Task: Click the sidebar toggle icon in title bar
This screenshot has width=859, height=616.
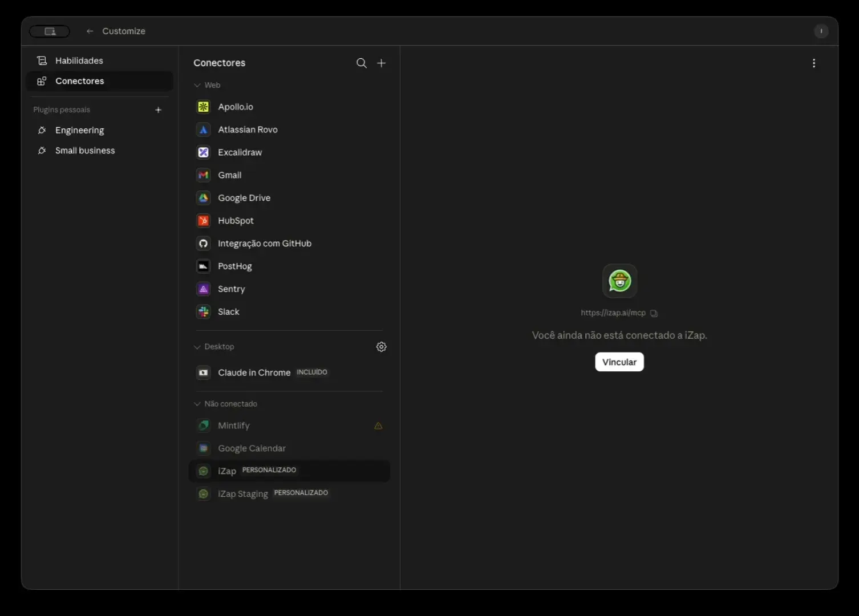Action: [x=50, y=31]
